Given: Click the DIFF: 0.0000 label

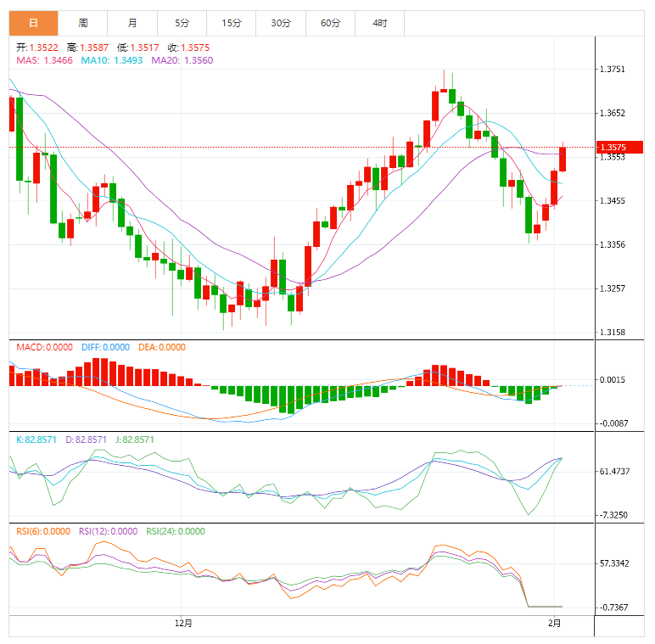Looking at the screenshot, I should (x=105, y=348).
